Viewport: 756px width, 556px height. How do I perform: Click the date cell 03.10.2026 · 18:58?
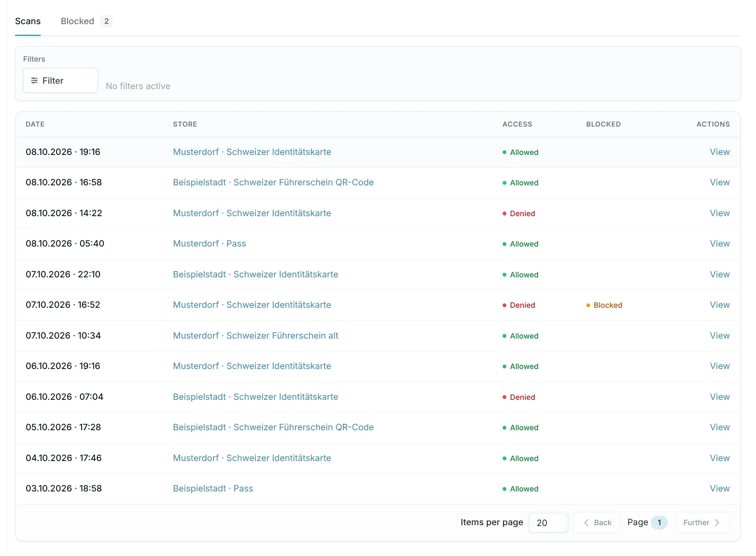(64, 489)
